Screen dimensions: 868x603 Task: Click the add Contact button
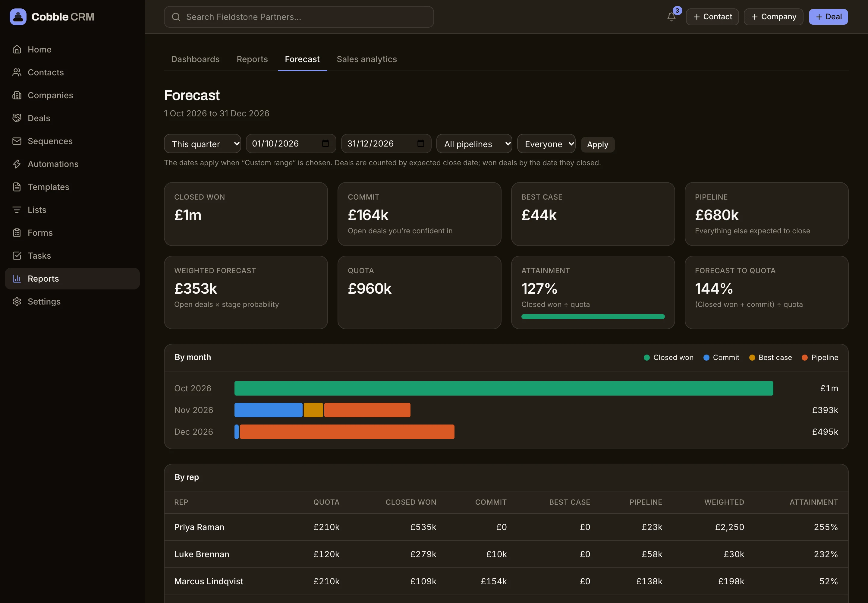point(712,17)
